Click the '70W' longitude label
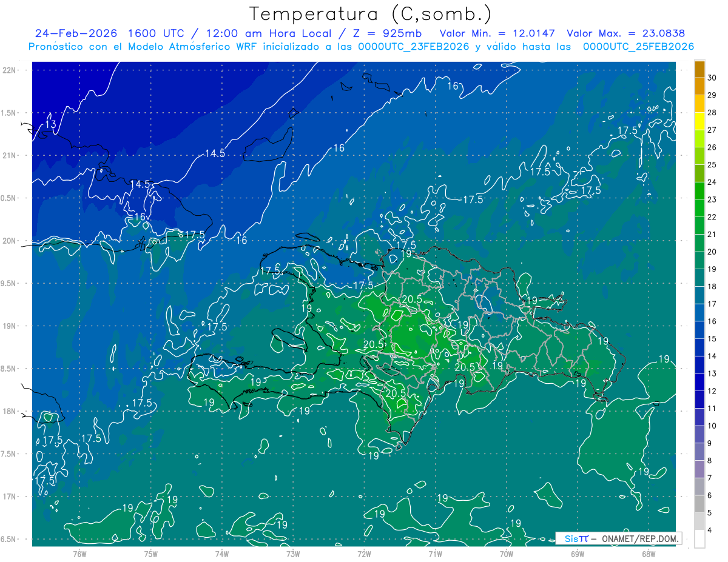This screenshot has width=728, height=562. coord(507,554)
